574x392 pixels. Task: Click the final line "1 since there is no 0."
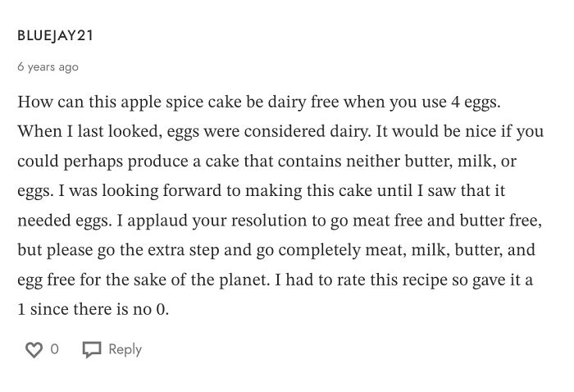pos(93,310)
